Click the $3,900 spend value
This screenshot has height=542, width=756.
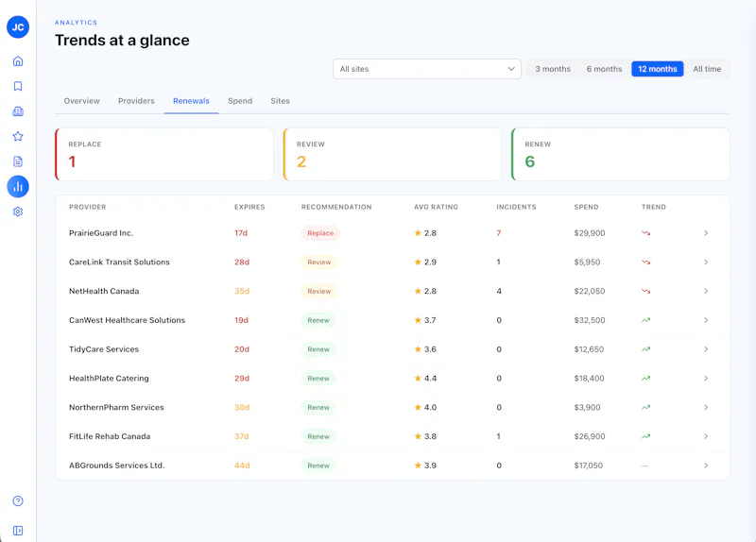587,407
